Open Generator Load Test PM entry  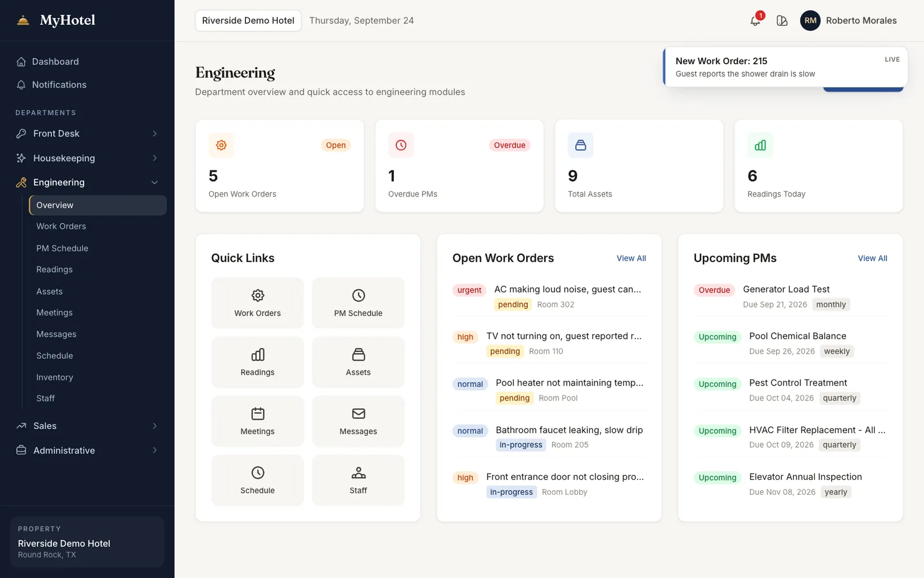[x=791, y=297]
